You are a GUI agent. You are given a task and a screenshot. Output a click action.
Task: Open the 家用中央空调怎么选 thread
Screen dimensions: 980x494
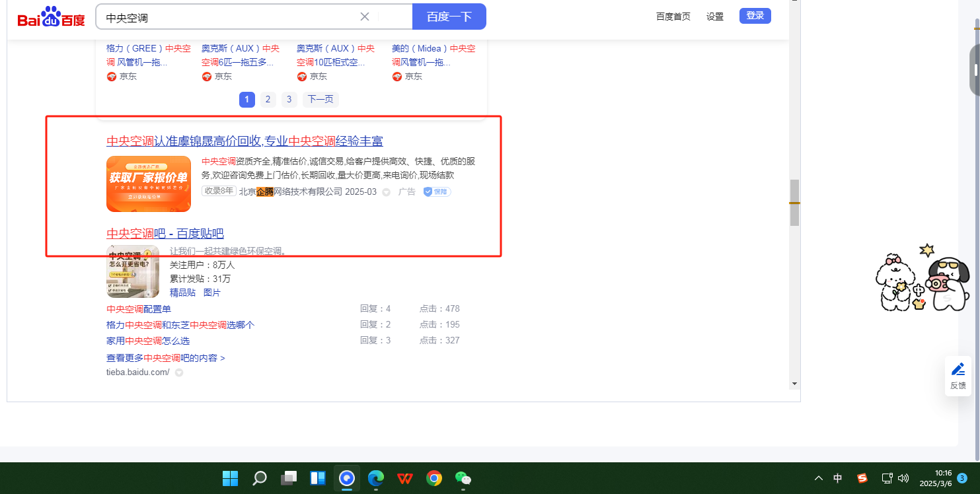(x=148, y=341)
